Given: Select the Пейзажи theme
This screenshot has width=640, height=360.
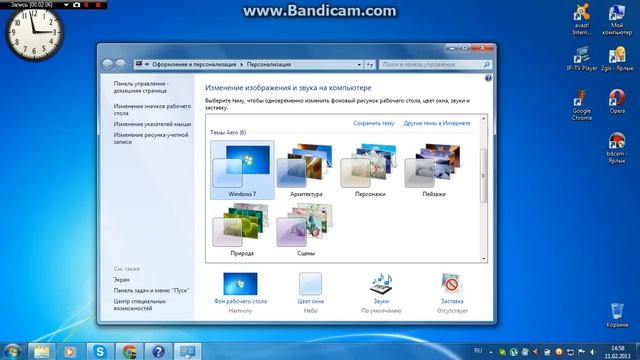Looking at the screenshot, I should pyautogui.click(x=433, y=170).
